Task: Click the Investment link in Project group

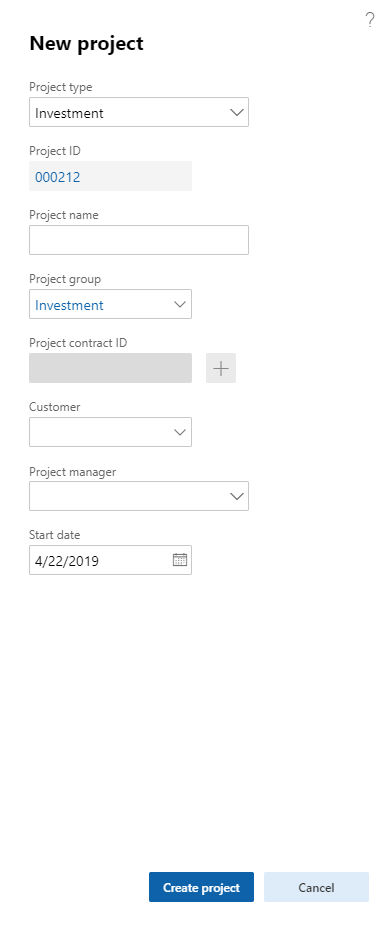Action: (x=69, y=305)
